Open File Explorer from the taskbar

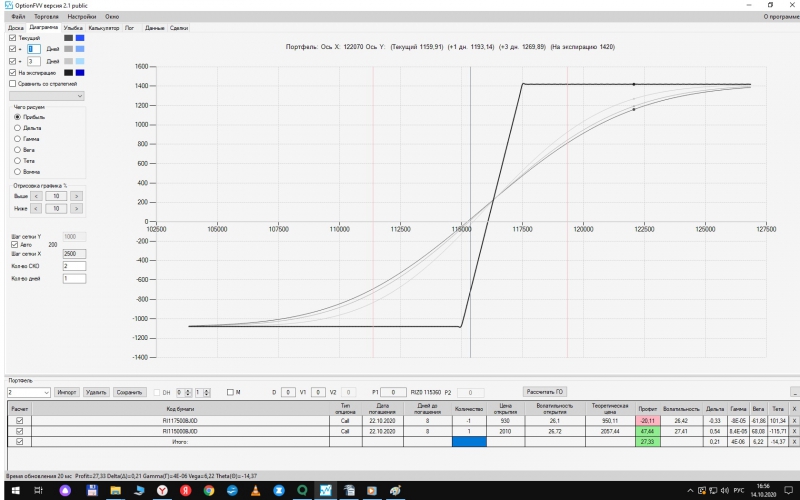coord(115,490)
